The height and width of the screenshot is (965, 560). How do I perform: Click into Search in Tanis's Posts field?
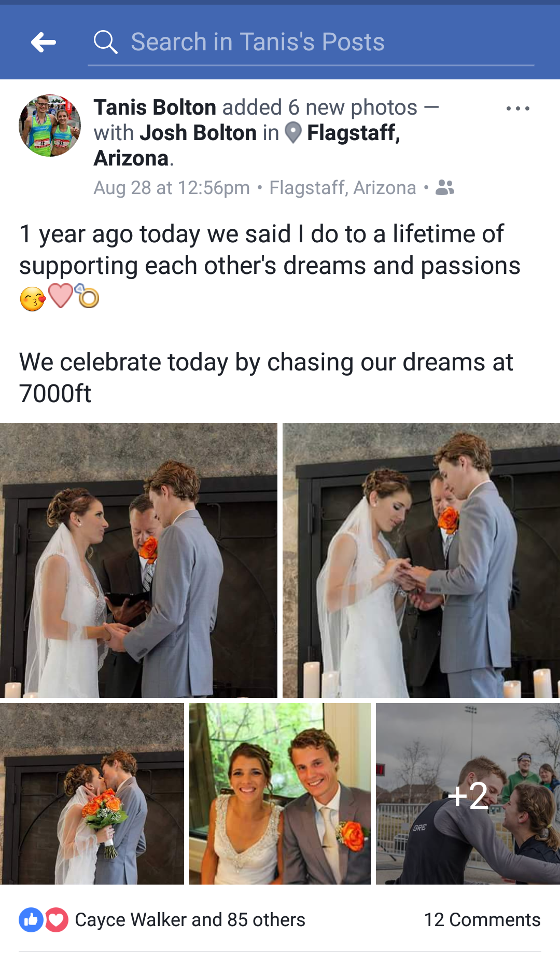(x=311, y=43)
